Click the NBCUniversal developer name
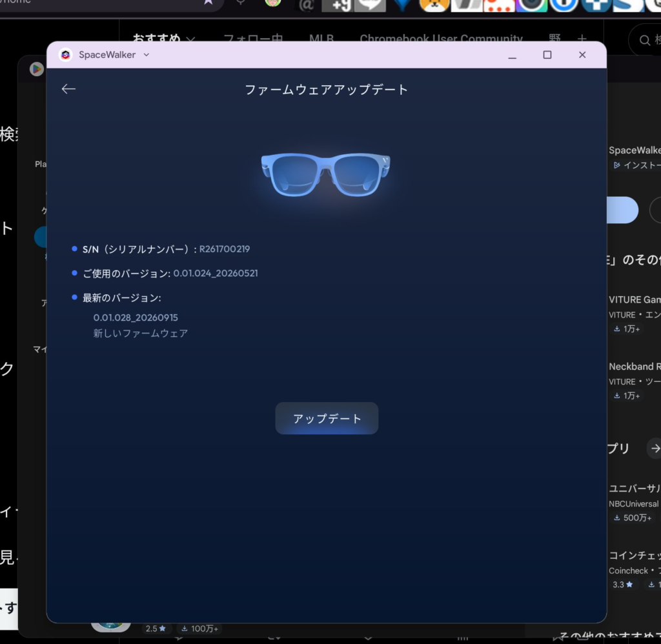The image size is (661, 644). point(633,504)
